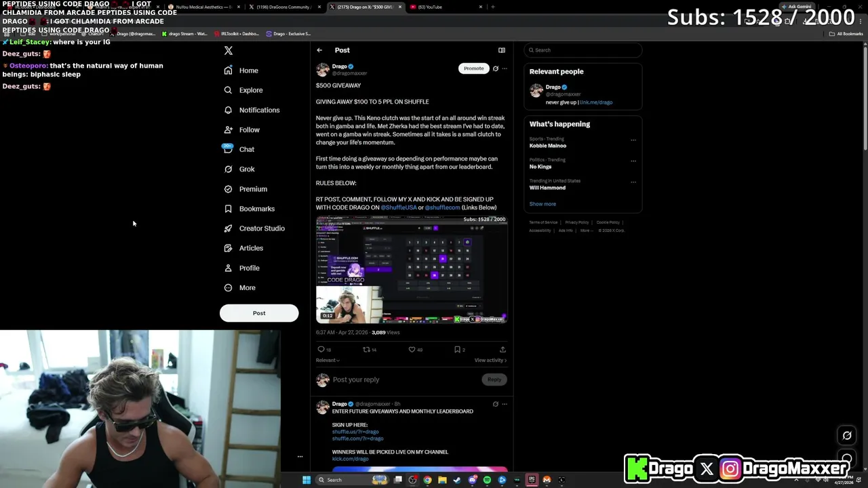Screen dimensions: 868x488
Task: Open the shuffle.com/?r=drago link
Action: (357, 439)
